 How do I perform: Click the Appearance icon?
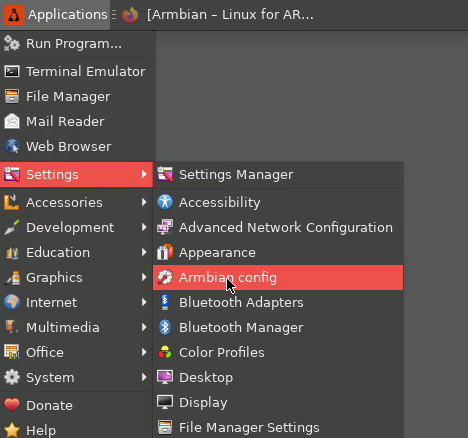click(x=165, y=252)
